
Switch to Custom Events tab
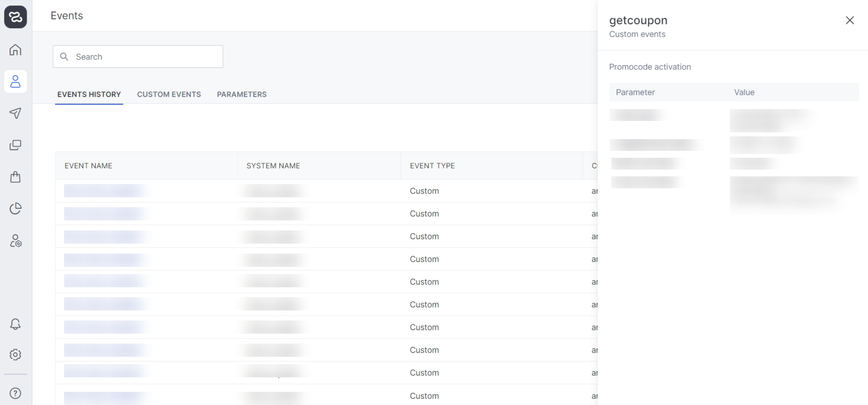[169, 94]
